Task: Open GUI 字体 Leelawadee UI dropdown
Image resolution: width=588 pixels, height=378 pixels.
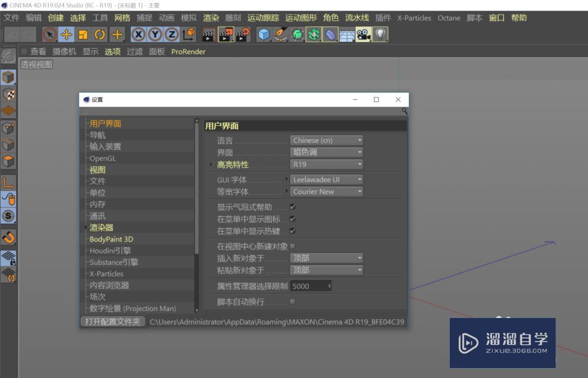Action: coord(326,180)
